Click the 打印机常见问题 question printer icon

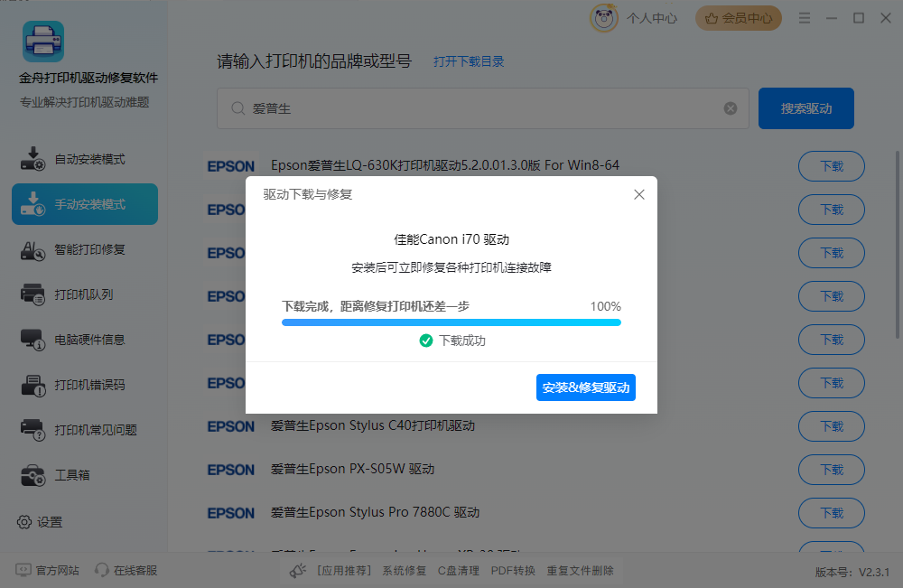tap(33, 430)
